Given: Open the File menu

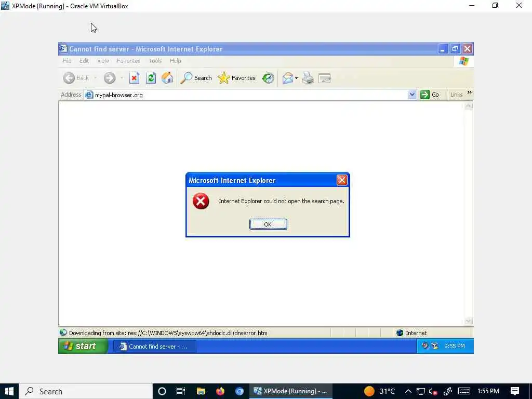Looking at the screenshot, I should [x=67, y=61].
